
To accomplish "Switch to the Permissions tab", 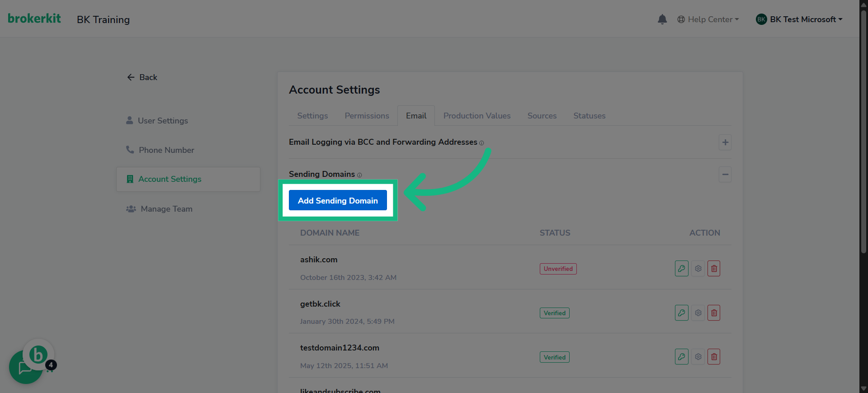I will (x=367, y=116).
